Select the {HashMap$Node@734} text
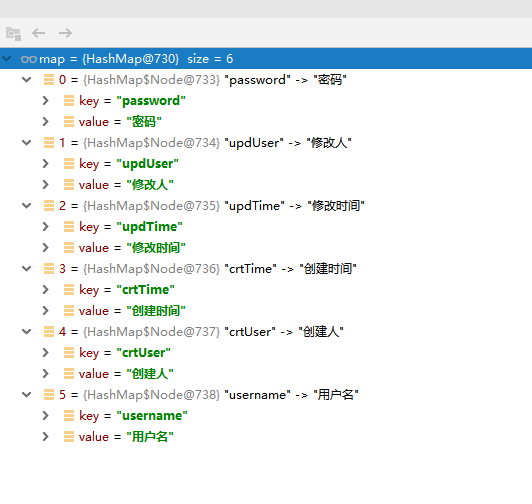 pos(151,143)
